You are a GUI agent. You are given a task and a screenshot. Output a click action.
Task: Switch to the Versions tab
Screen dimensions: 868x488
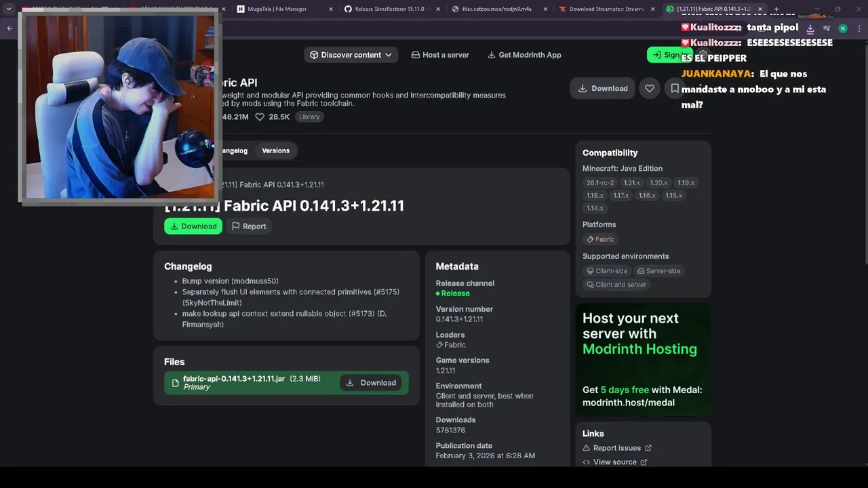click(x=275, y=150)
